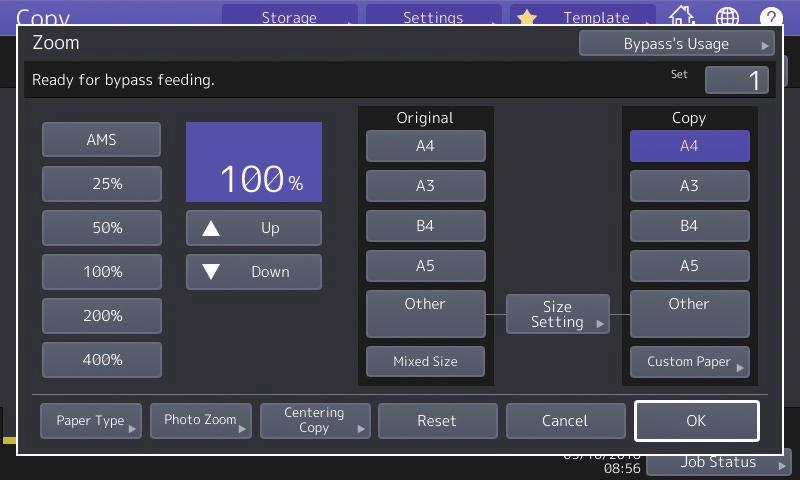Open Custom Paper settings

(x=689, y=361)
